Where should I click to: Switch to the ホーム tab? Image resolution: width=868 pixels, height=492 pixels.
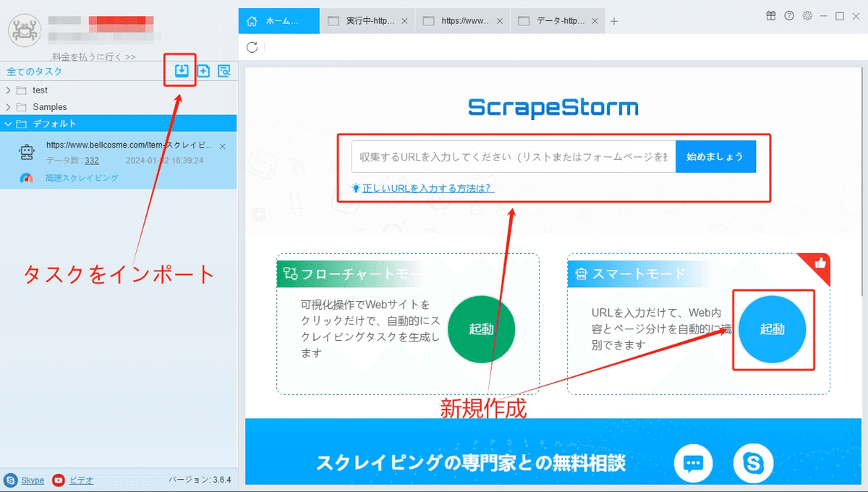pos(278,21)
